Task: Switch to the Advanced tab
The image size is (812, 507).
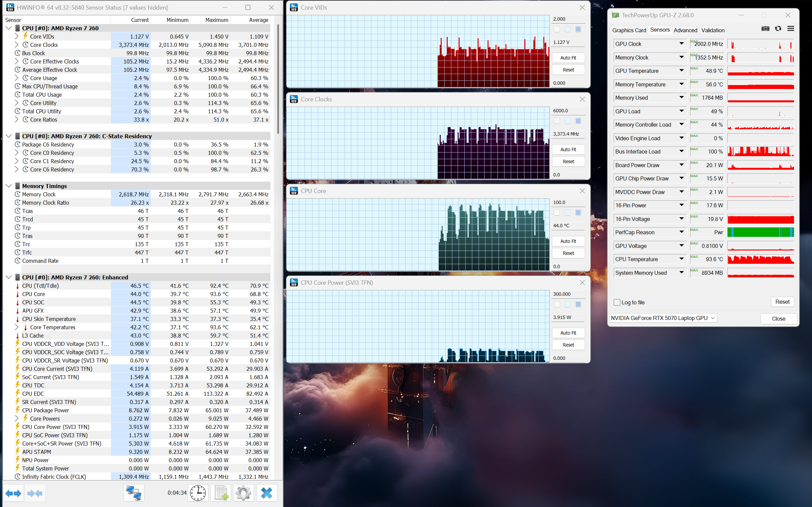Action: [685, 30]
